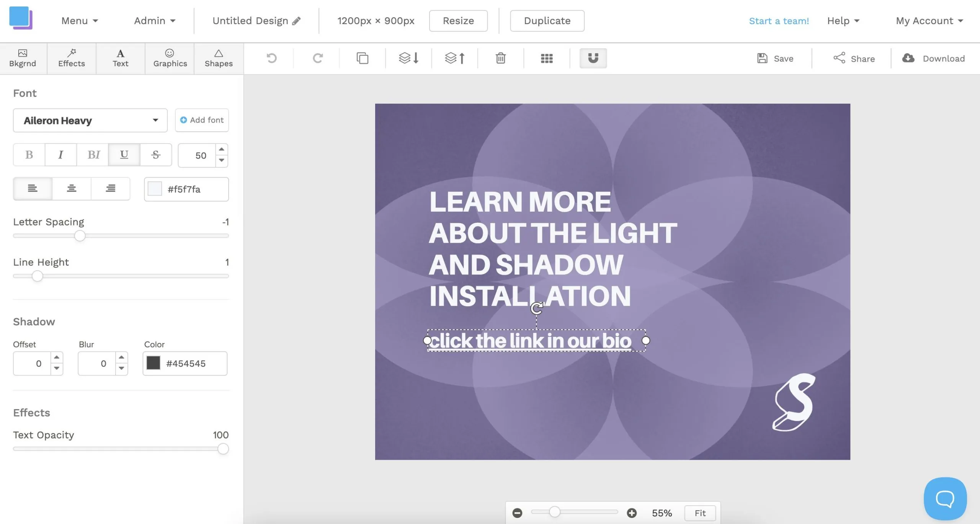The width and height of the screenshot is (980, 524).
Task: Toggle underline text style
Action: (x=124, y=155)
